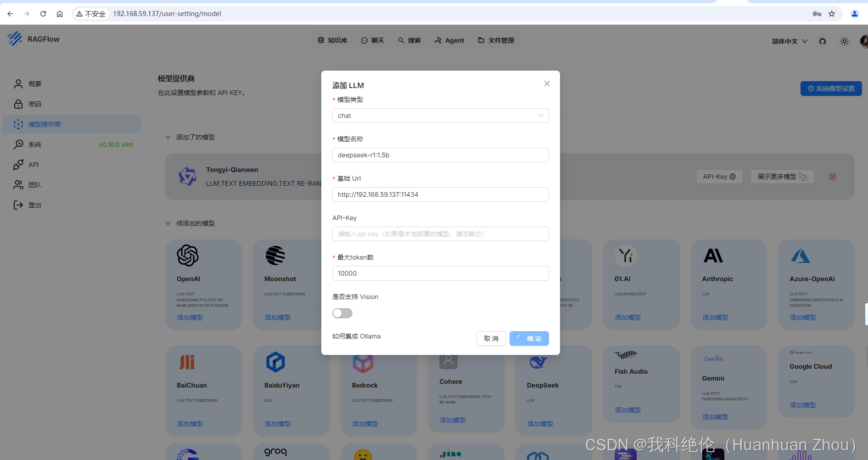Click the user avatar in header
The width and height of the screenshot is (868, 460).
pyautogui.click(x=864, y=41)
